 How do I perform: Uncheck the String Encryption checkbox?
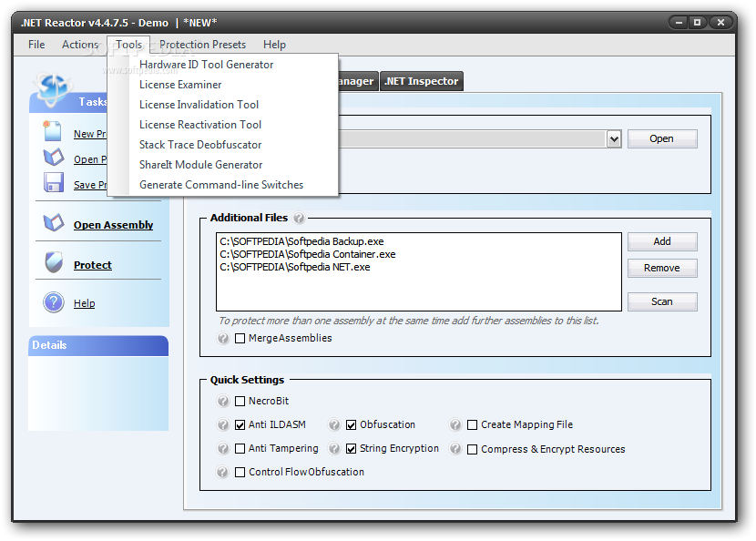351,448
